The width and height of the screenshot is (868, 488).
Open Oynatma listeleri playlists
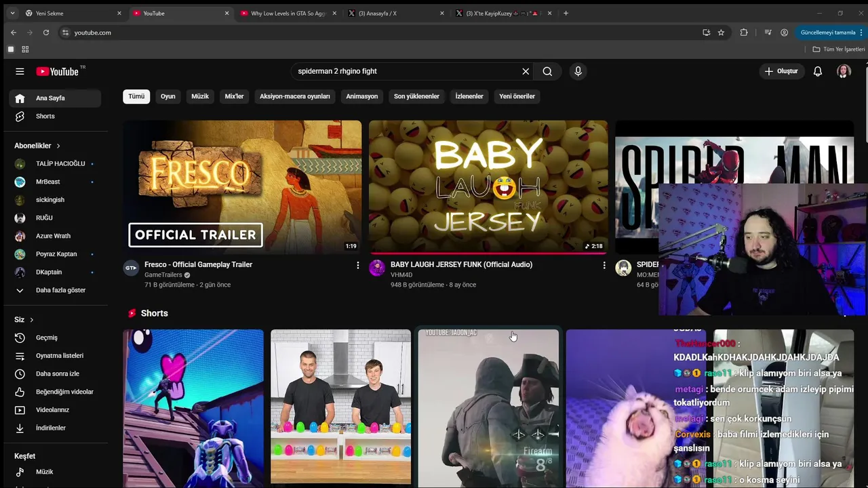pyautogui.click(x=55, y=356)
